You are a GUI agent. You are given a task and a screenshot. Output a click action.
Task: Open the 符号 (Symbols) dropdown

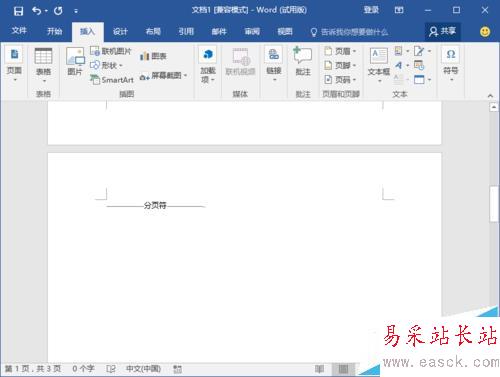pyautogui.click(x=451, y=65)
